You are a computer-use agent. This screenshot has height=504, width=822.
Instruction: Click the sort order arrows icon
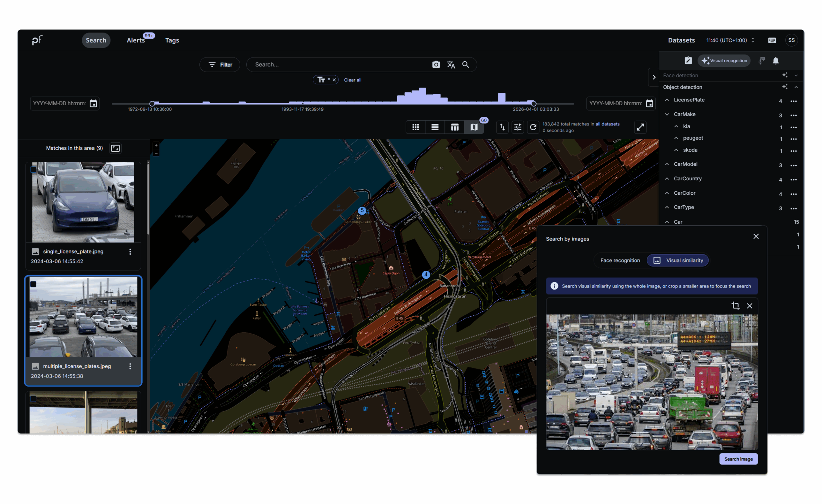[x=502, y=127]
